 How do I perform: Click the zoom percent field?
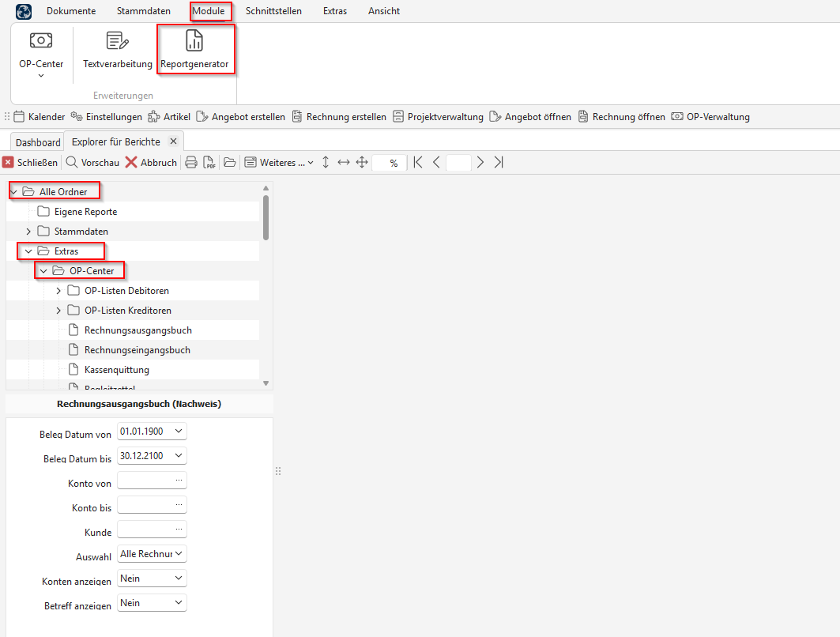(x=390, y=163)
